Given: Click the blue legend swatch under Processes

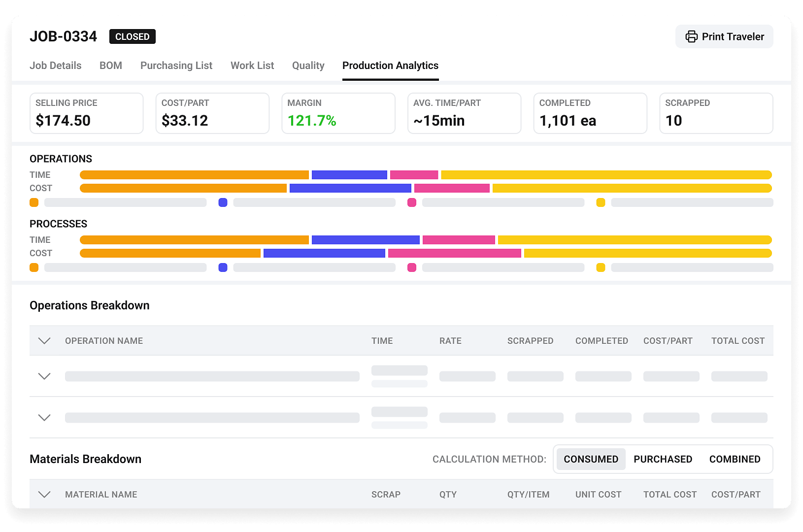Looking at the screenshot, I should pyautogui.click(x=223, y=267).
